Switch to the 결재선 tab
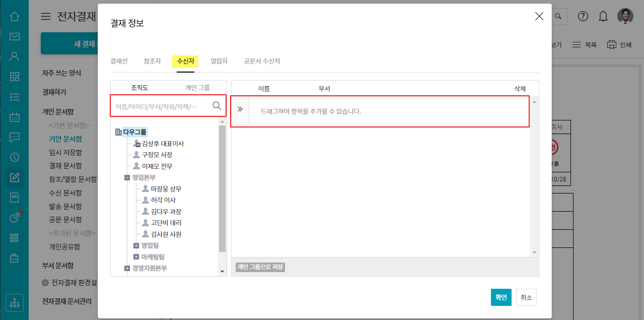Screen dimensions: 644x320 click(x=119, y=61)
